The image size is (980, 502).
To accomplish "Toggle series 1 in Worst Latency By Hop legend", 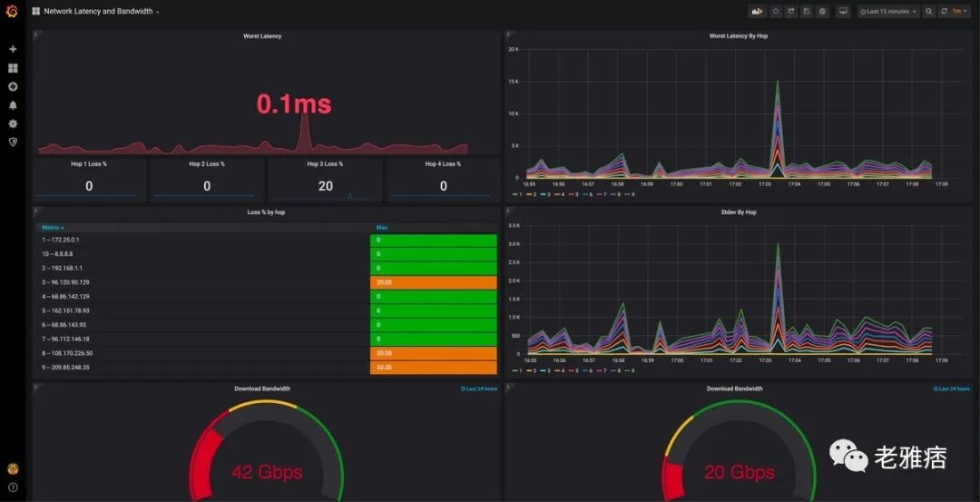I will point(517,194).
